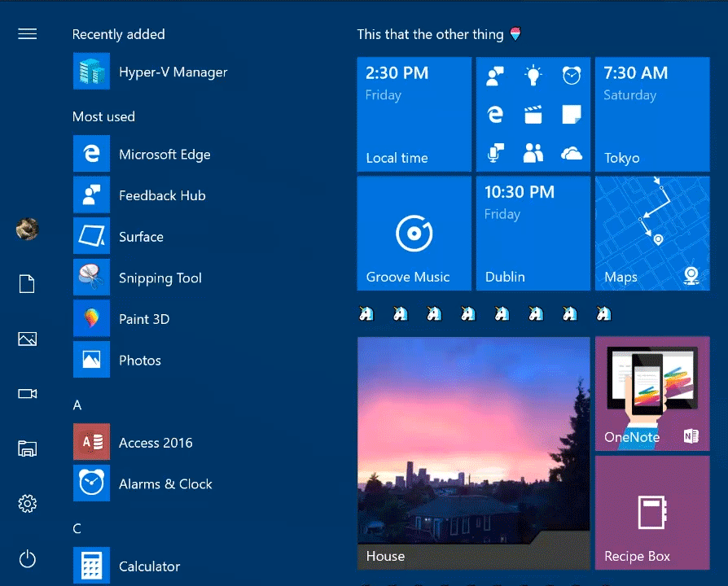Open the Weather cloud icon in the tile folder
This screenshot has height=586, width=728.
tap(572, 153)
